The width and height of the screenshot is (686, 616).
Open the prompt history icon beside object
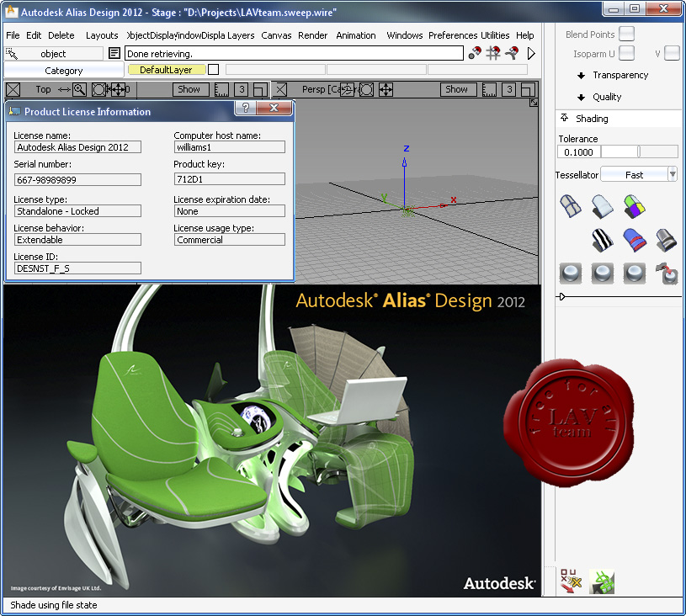pyautogui.click(x=114, y=53)
